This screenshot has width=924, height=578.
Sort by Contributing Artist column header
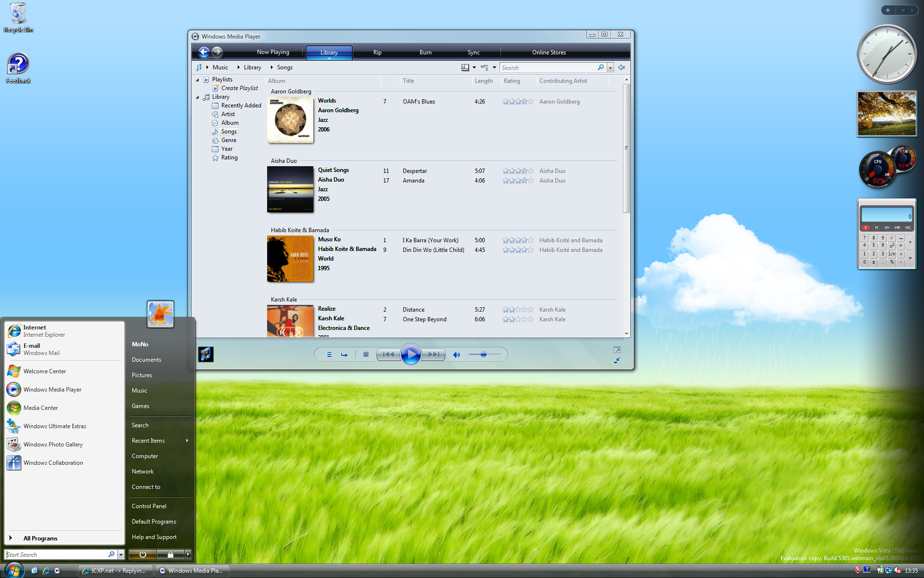563,81
